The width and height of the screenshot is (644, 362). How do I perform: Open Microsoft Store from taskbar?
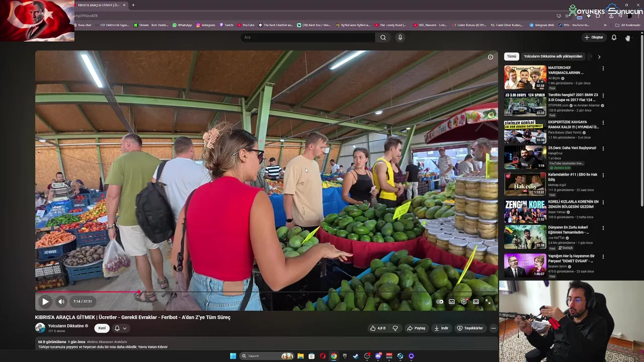tap(311, 356)
